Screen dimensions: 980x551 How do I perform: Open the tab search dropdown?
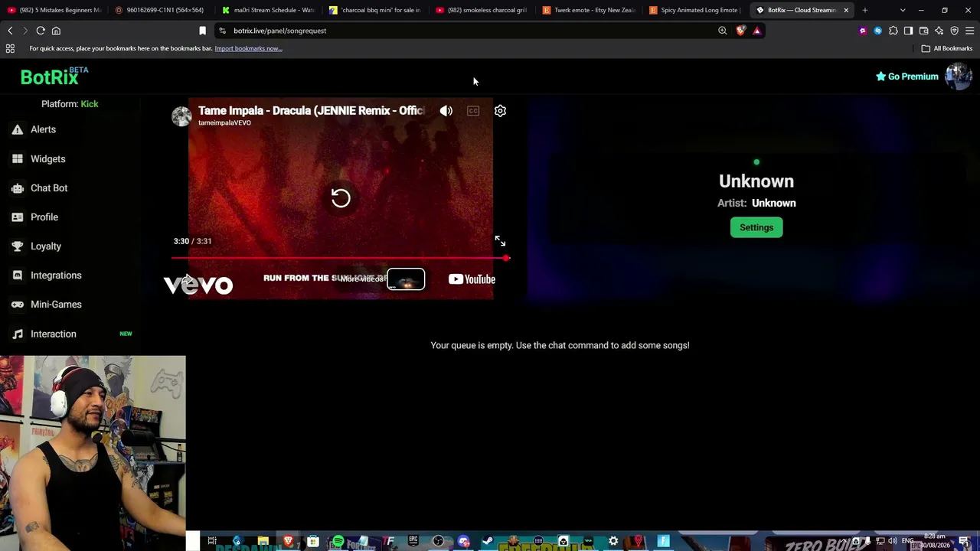(903, 10)
